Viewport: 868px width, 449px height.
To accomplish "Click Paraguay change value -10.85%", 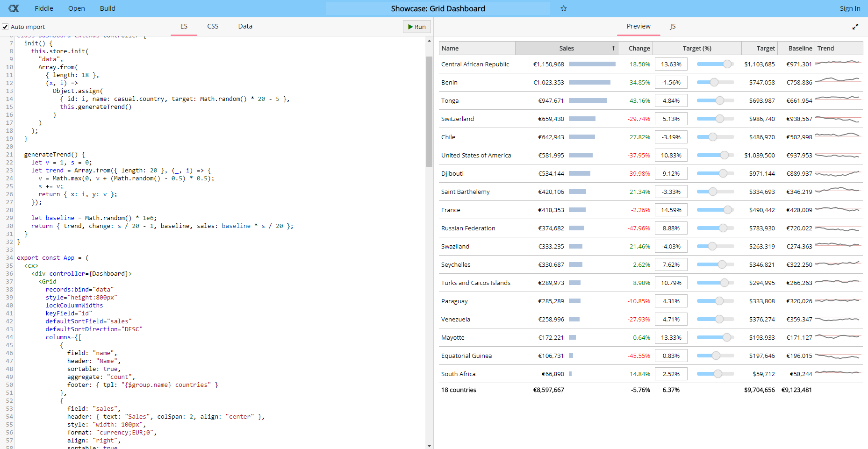I will pyautogui.click(x=638, y=301).
